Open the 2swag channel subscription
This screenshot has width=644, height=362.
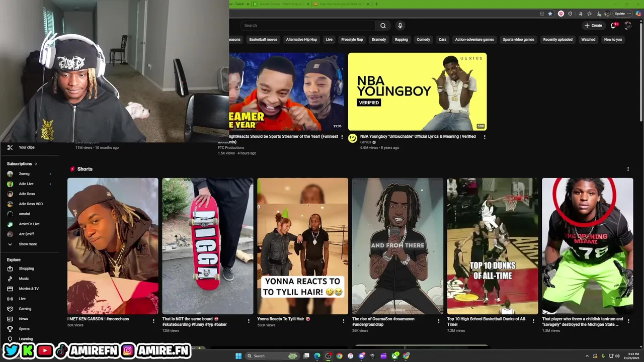(x=24, y=174)
